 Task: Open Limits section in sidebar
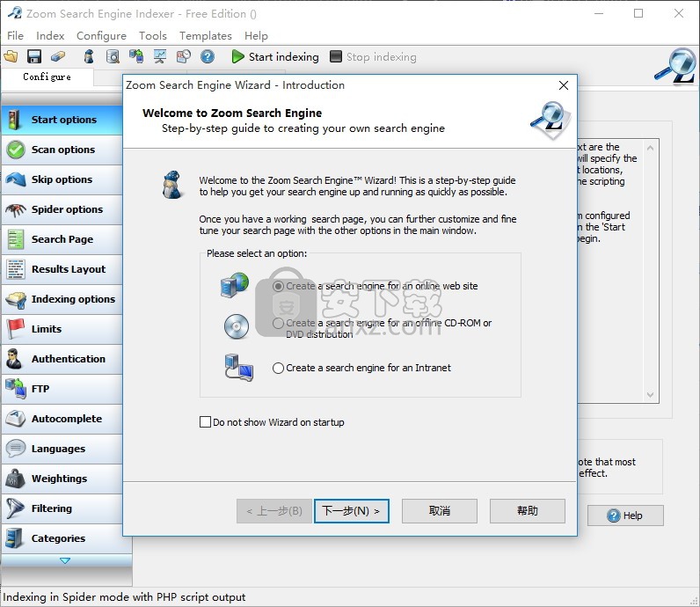click(x=62, y=329)
